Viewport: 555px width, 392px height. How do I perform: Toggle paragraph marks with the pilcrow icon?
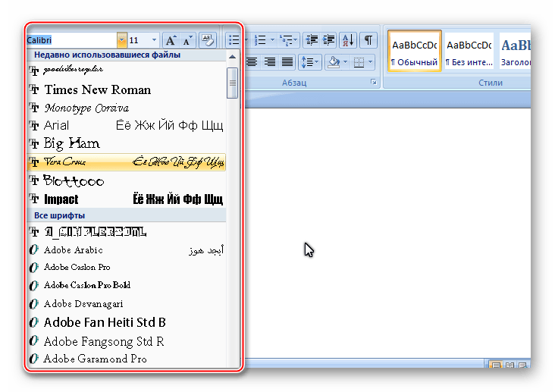pyautogui.click(x=368, y=40)
